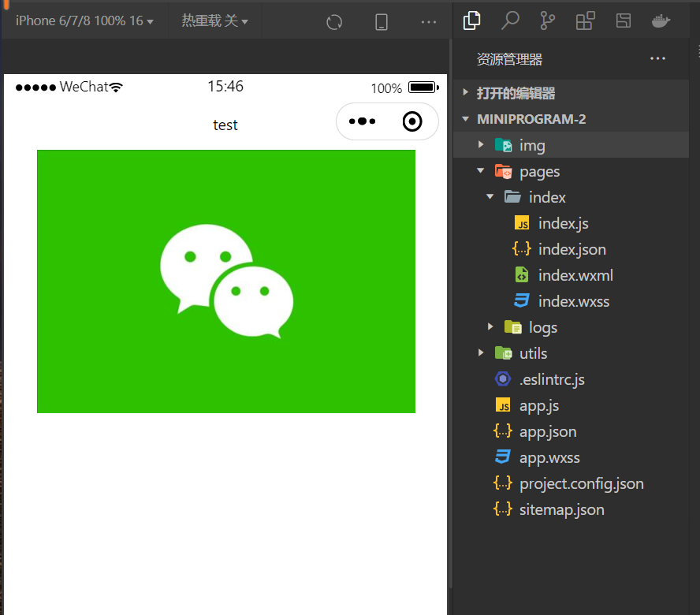Viewport: 700px width, 615px height.
Task: Click the braces icon of sitemap.json
Action: 503,509
